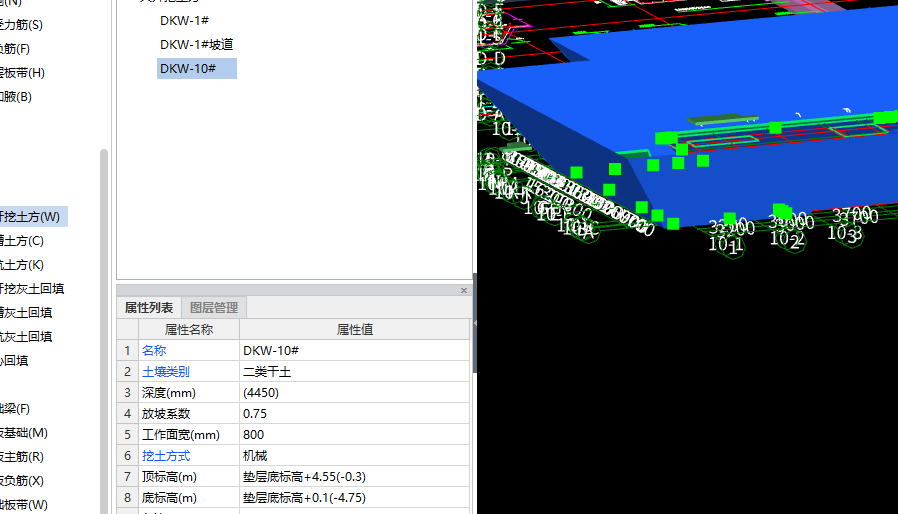Open 大开挖灰土回填 in the navigation list
This screenshot has height=514, width=898.
[32, 289]
